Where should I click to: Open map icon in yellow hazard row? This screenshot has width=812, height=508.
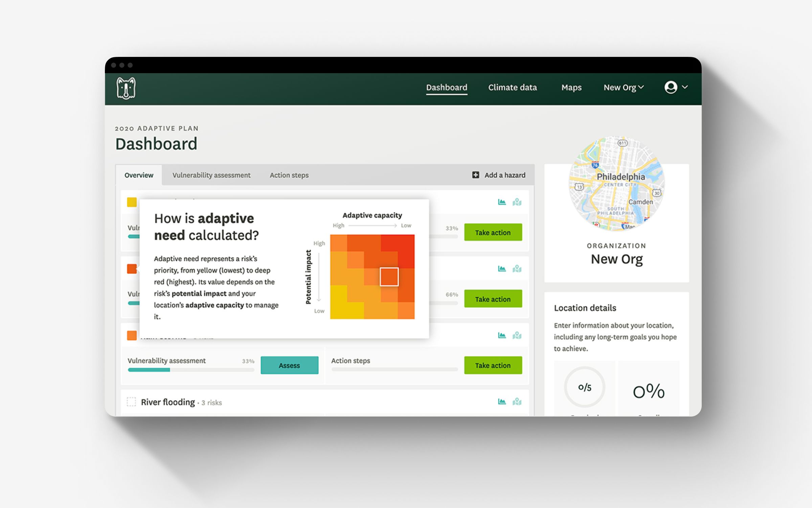pos(517,202)
